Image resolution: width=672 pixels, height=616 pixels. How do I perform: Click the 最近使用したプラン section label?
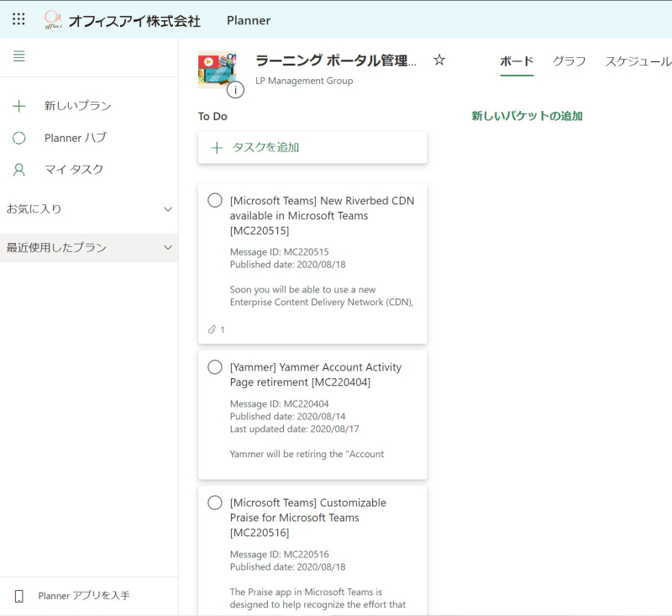[56, 247]
